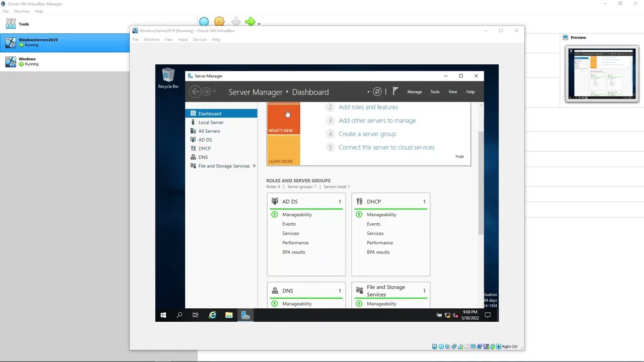Click the DHCP icon in the DHCP tile header
Viewport: 644px width, 362px height.
click(x=359, y=201)
